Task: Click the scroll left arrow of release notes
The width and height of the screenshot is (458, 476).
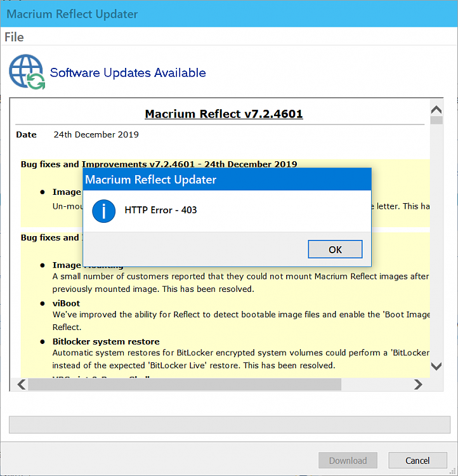Action: (22, 385)
